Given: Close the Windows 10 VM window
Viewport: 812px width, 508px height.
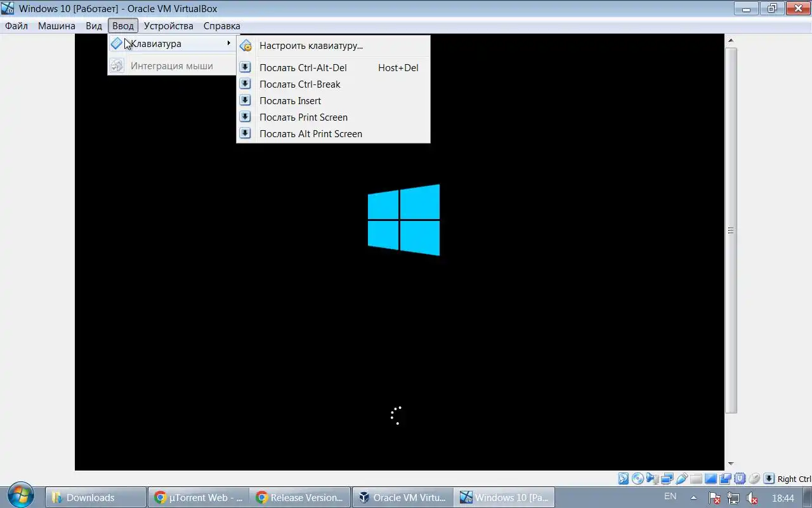Looking at the screenshot, I should click(797, 8).
